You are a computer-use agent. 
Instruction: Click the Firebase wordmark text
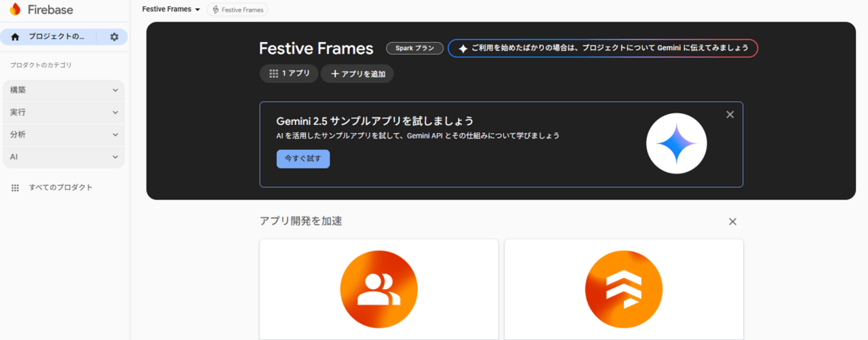pyautogui.click(x=50, y=10)
